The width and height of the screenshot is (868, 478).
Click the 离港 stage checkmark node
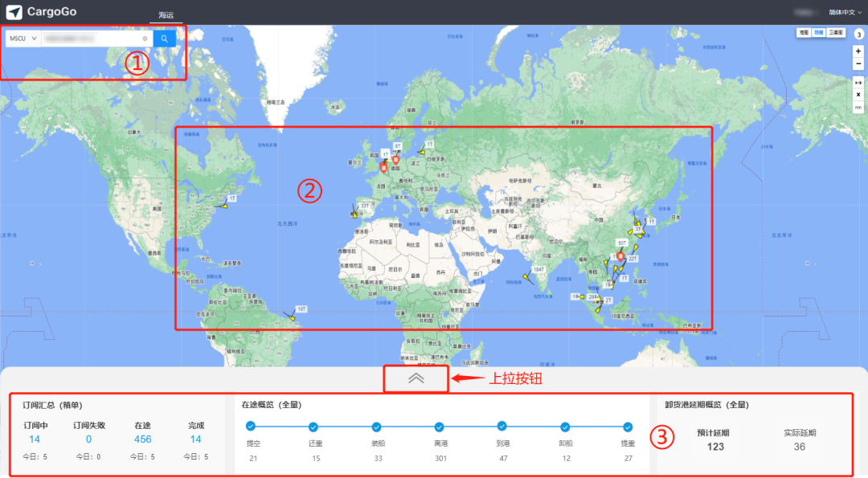click(439, 427)
